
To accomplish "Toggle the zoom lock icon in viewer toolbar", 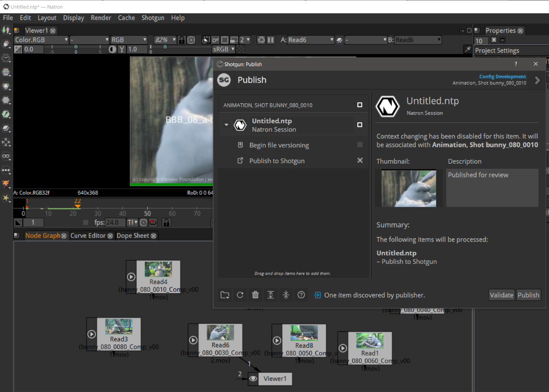I will coord(182,40).
